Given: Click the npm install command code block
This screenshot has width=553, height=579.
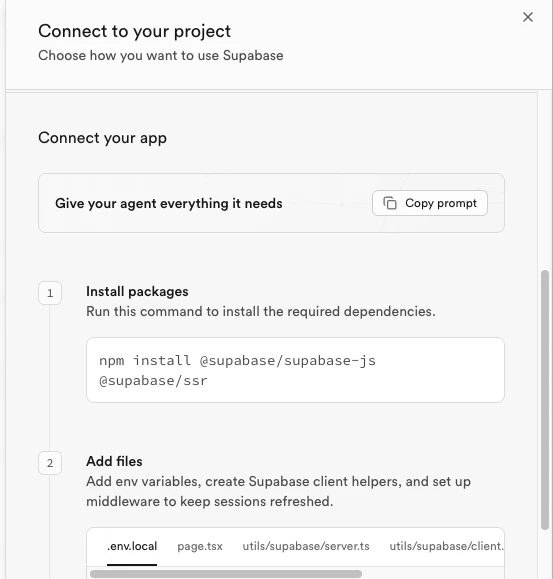Looking at the screenshot, I should [295, 370].
